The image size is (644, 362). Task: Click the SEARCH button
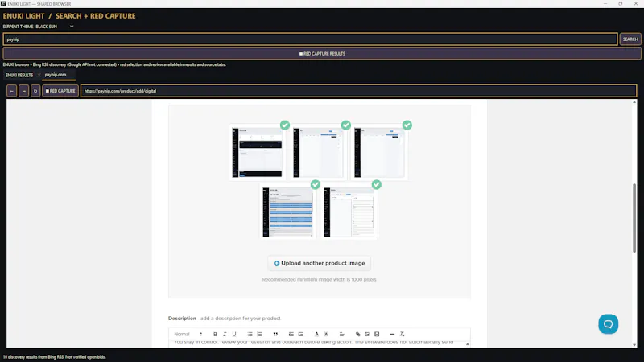point(630,39)
